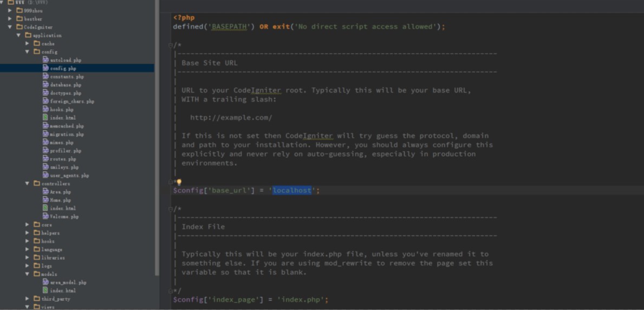
Task: Click the project tree vertical scrollbar
Action: (157, 135)
